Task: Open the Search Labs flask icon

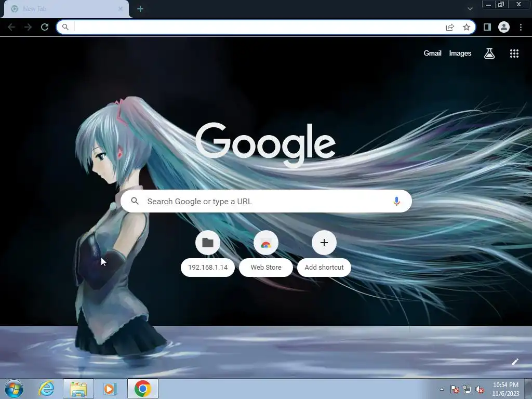Action: [x=489, y=54]
